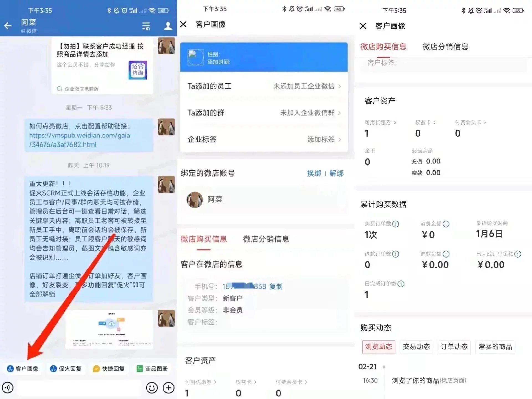Expand the Ta添加的员工 row
532x399 pixels.
pos(264,86)
